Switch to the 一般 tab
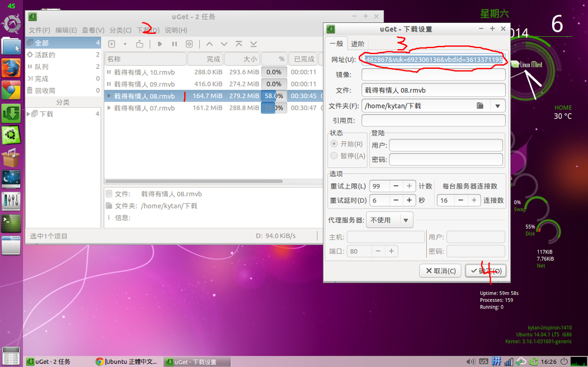Screen dimensions: 588x367 [x=336, y=43]
